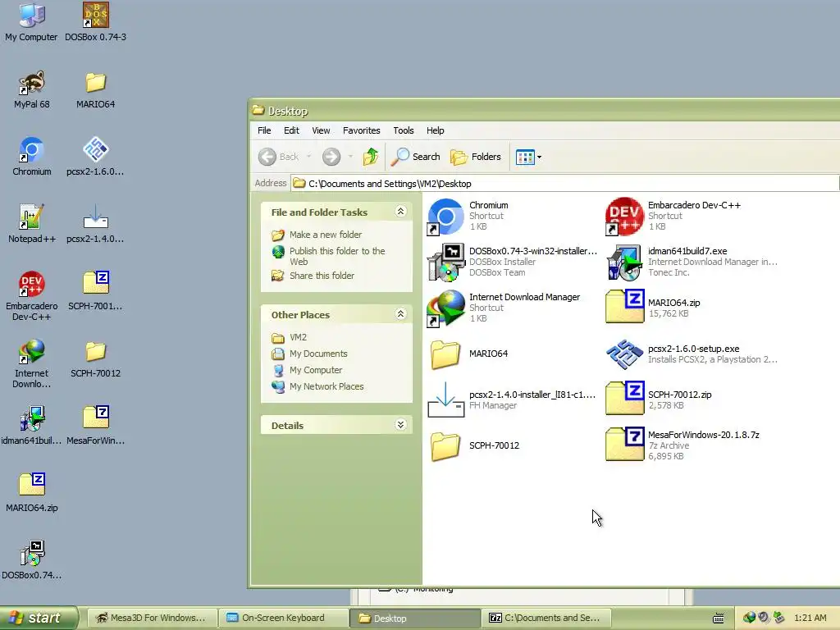Image resolution: width=840 pixels, height=630 pixels.
Task: Select the MARIO64 folder on the desktop
Action: pos(95,89)
